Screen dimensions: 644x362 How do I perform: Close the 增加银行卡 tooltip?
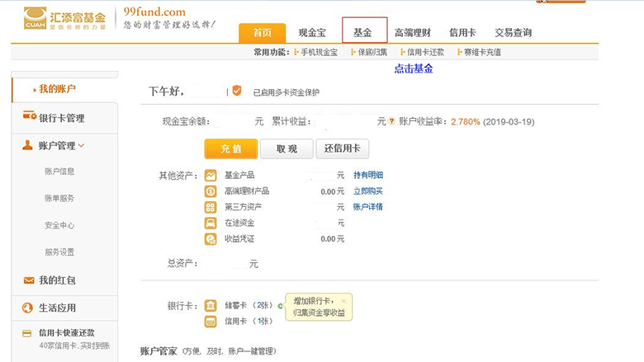(343, 301)
